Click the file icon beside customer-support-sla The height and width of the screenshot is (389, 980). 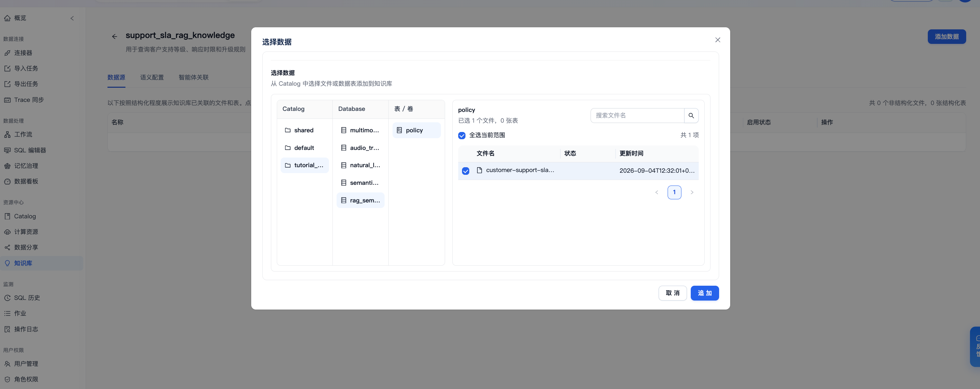pos(479,170)
